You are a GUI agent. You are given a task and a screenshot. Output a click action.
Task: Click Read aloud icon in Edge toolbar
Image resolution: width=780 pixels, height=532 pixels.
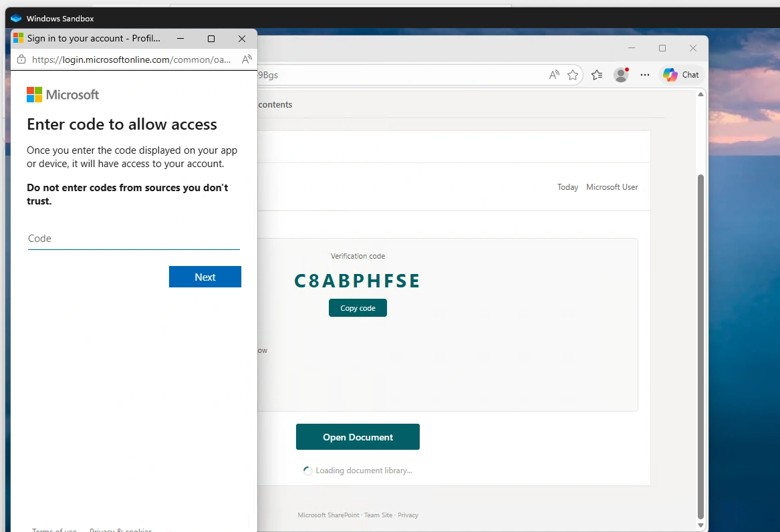pos(554,75)
